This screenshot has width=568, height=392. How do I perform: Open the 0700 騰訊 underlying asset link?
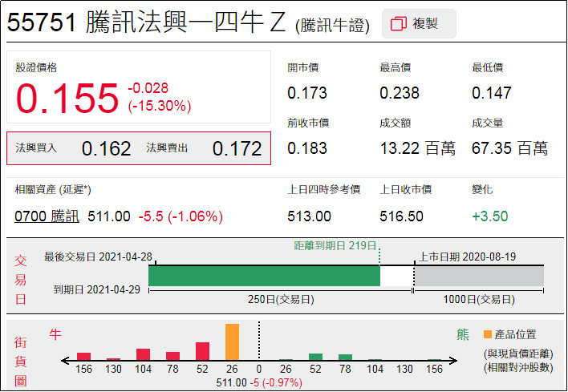pyautogui.click(x=47, y=216)
